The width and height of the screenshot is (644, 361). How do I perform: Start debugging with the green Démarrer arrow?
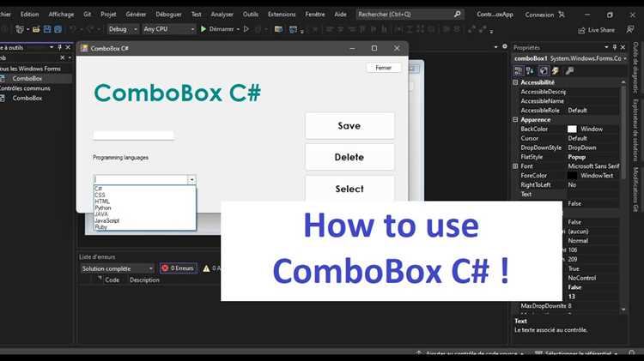point(204,29)
